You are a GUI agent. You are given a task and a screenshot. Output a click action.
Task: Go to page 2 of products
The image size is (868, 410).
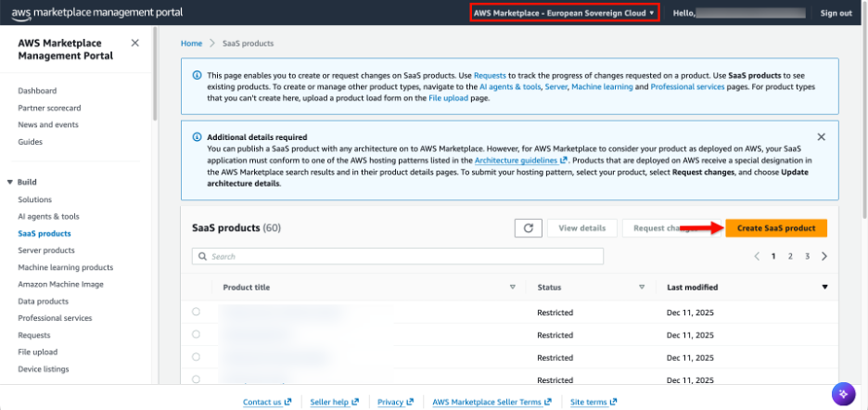[x=790, y=257]
